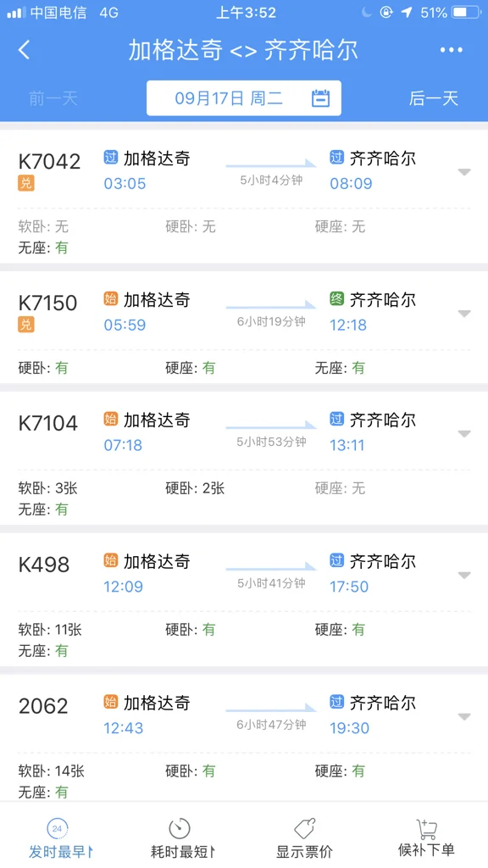Expand details for train K498
Screen dimensions: 488x868
pyautogui.click(x=464, y=574)
